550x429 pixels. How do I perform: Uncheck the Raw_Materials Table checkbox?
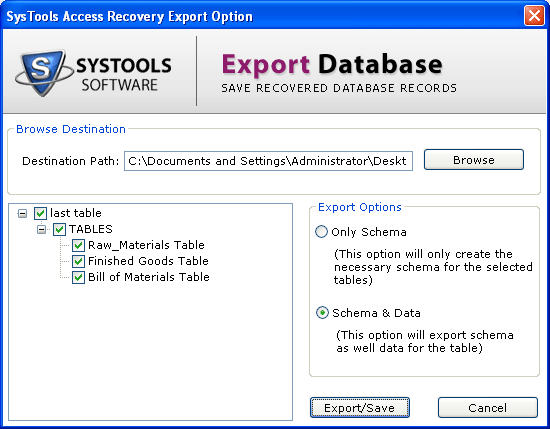78,245
